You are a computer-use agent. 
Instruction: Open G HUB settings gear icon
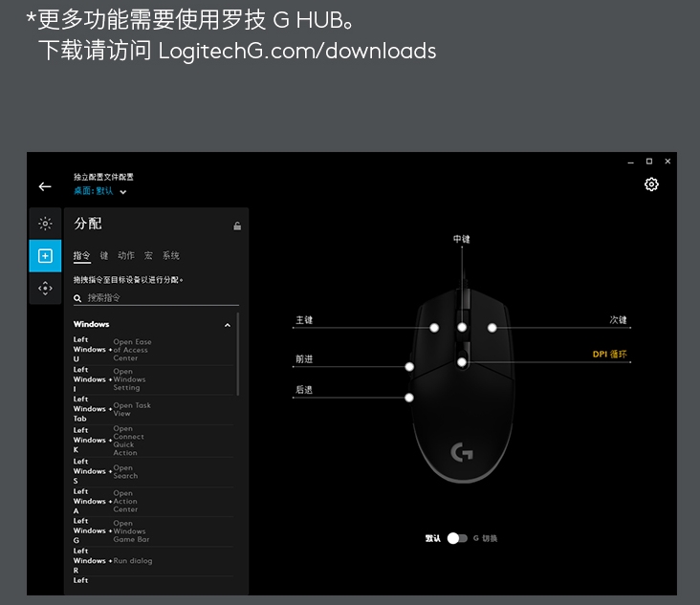coord(651,184)
